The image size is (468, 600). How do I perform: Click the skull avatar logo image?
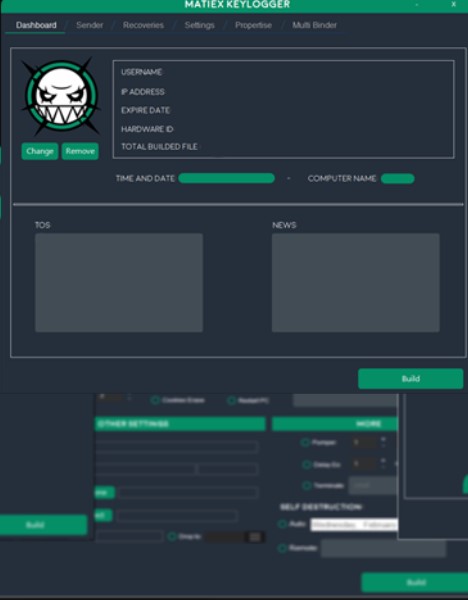(x=61, y=97)
